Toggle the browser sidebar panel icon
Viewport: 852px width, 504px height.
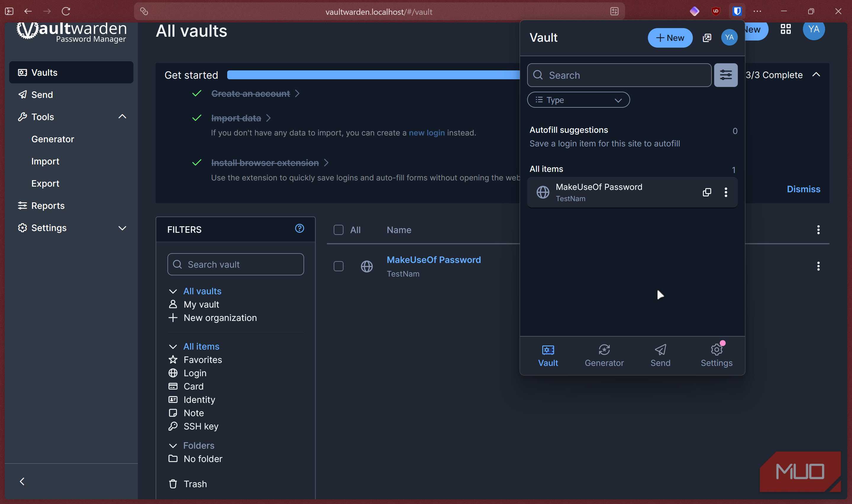[x=9, y=11]
